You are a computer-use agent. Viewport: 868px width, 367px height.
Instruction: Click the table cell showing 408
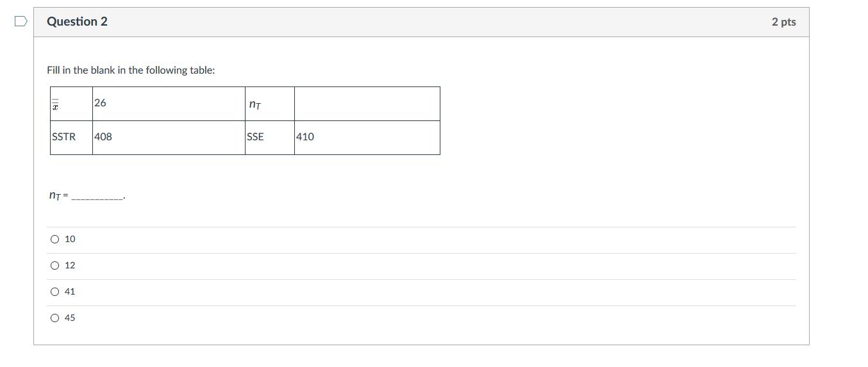pos(169,137)
